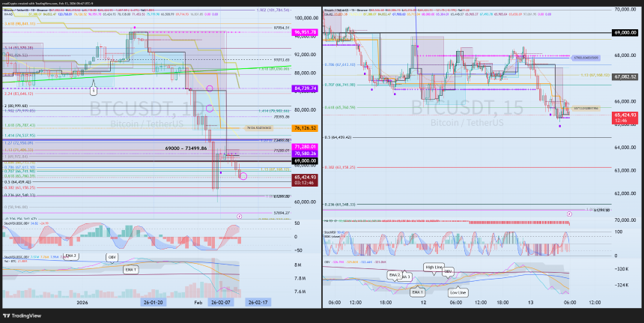
Task: Click the 26-02-17 date marker
Action: pos(258,303)
